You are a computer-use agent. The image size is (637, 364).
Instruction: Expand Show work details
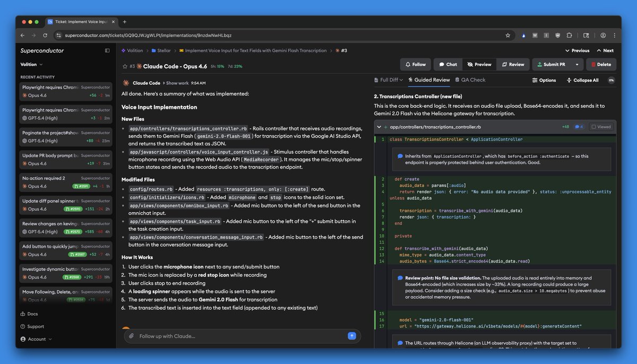coord(176,83)
